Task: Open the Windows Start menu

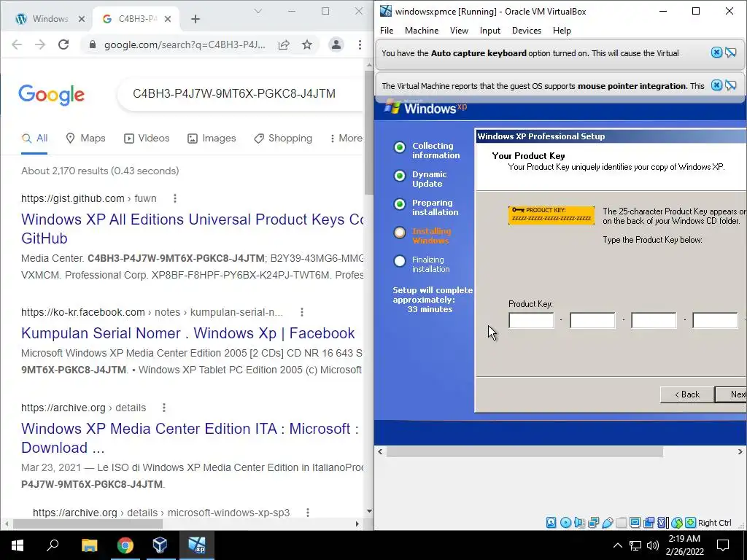Action: pos(18,545)
